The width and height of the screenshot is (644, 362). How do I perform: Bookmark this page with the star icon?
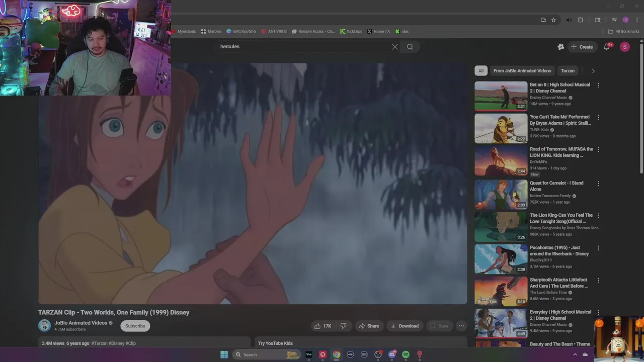click(553, 20)
